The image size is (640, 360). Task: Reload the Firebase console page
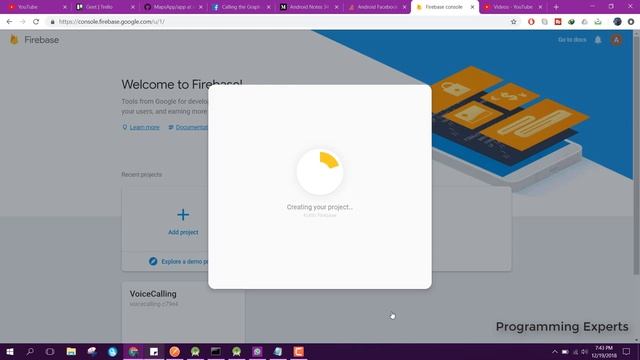point(36,22)
